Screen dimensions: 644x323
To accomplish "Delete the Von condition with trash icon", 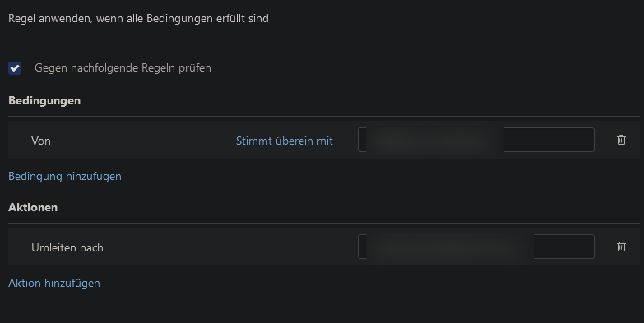I will point(621,140).
